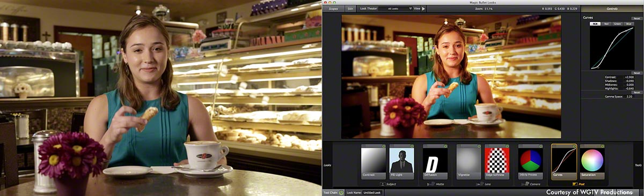Disable the Fill Light tool power toggle
This screenshot has width=644, height=196.
tap(412, 146)
